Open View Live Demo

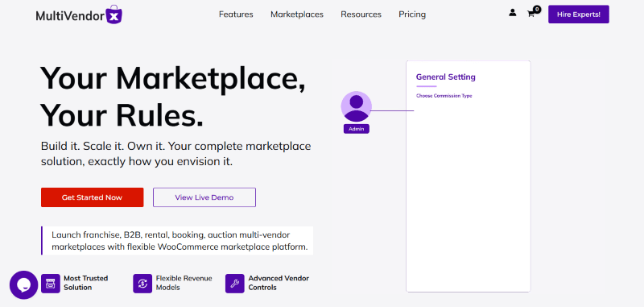tap(204, 197)
